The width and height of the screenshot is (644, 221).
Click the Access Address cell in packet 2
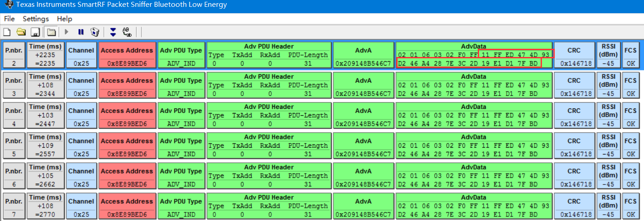pyautogui.click(x=127, y=55)
